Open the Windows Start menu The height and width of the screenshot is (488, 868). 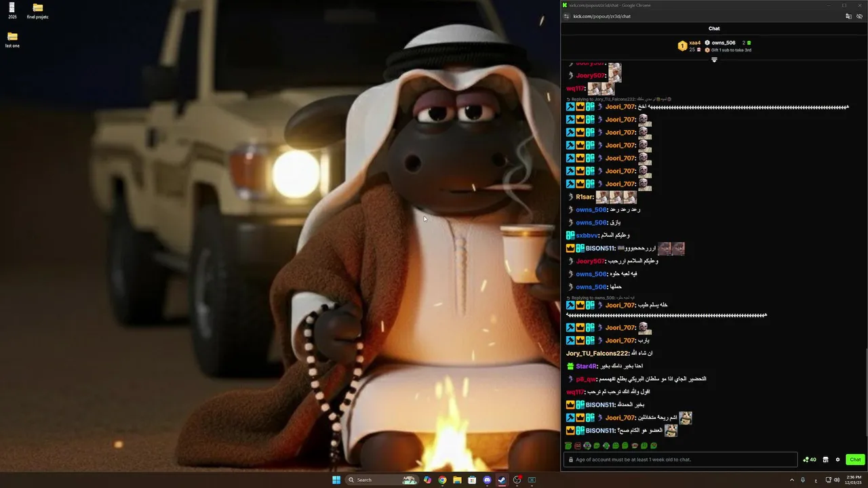tap(336, 480)
